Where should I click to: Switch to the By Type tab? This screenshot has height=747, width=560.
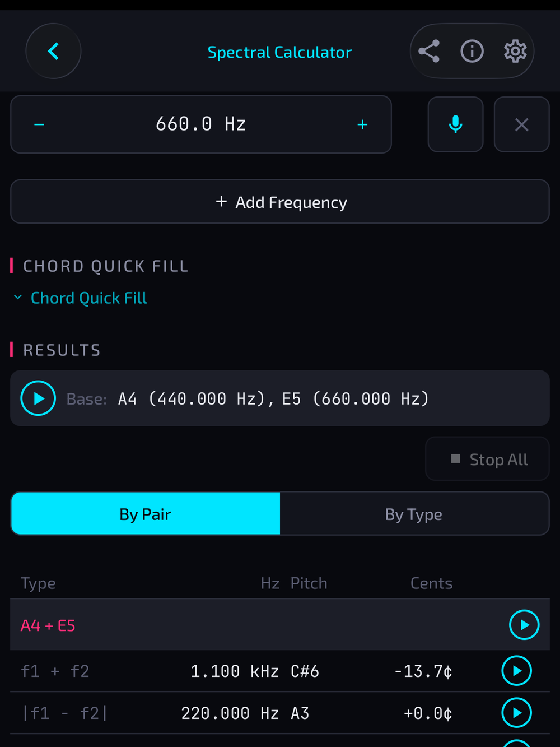[413, 513]
